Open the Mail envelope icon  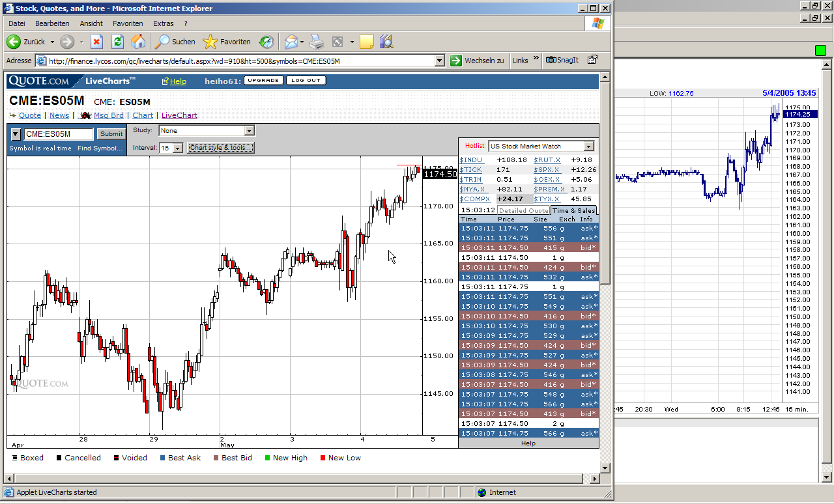tap(291, 42)
